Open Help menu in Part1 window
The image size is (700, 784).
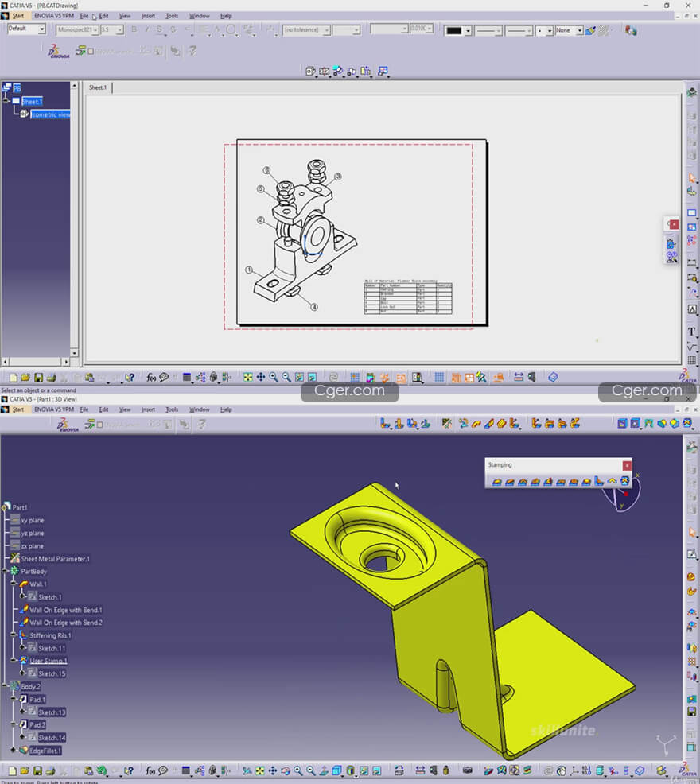[x=226, y=409]
